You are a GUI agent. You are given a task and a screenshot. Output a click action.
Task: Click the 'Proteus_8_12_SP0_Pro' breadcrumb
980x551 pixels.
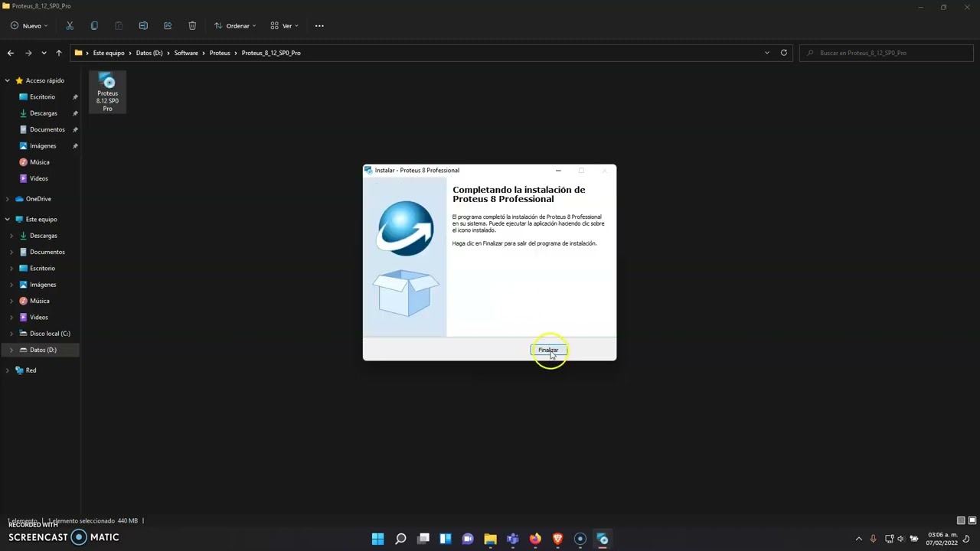tap(271, 53)
